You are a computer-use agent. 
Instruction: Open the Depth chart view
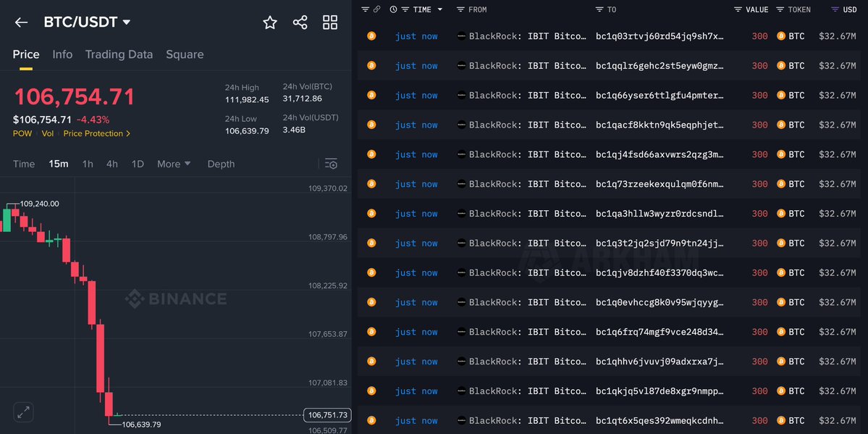point(221,164)
